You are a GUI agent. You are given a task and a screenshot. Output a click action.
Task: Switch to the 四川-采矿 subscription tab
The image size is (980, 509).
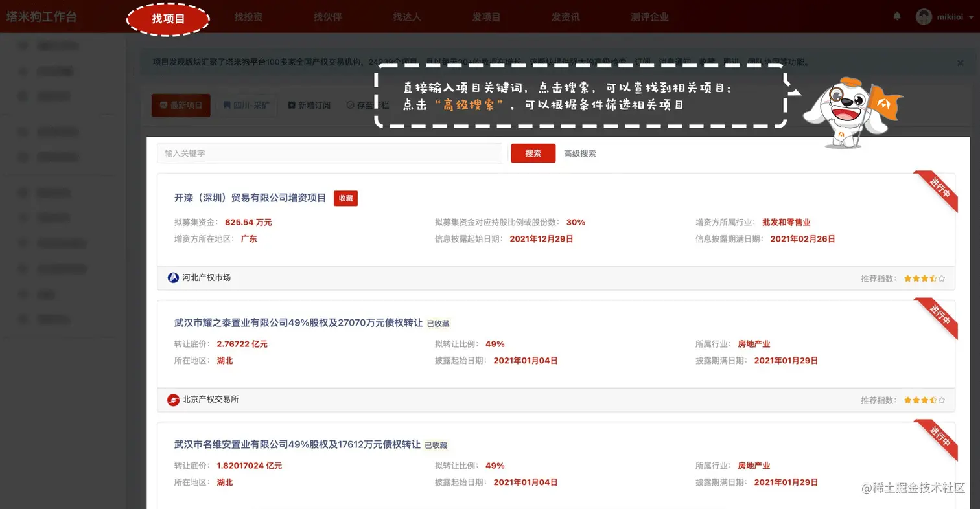(247, 105)
